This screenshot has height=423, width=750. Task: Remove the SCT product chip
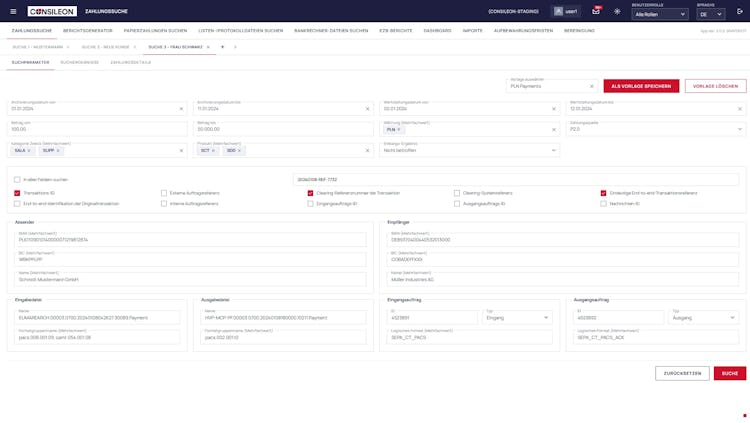click(213, 151)
